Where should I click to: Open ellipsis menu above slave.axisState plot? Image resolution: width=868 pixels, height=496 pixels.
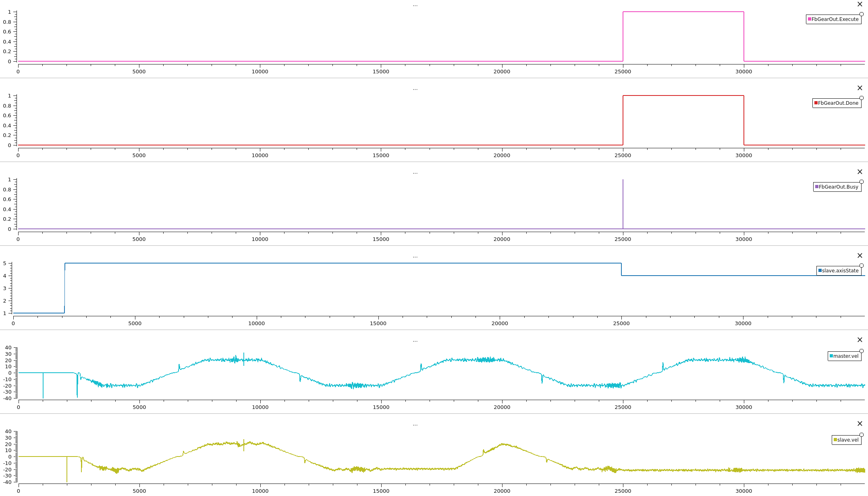tap(415, 257)
